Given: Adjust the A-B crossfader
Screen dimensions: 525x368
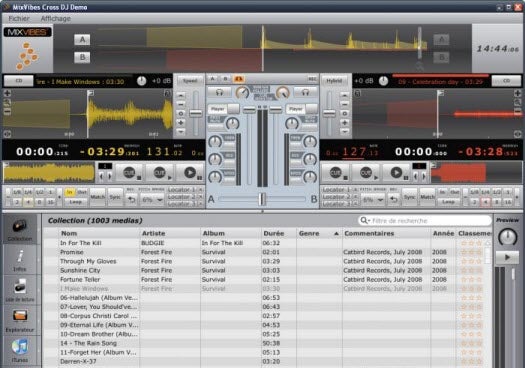Looking at the screenshot, I should pyautogui.click(x=262, y=199).
